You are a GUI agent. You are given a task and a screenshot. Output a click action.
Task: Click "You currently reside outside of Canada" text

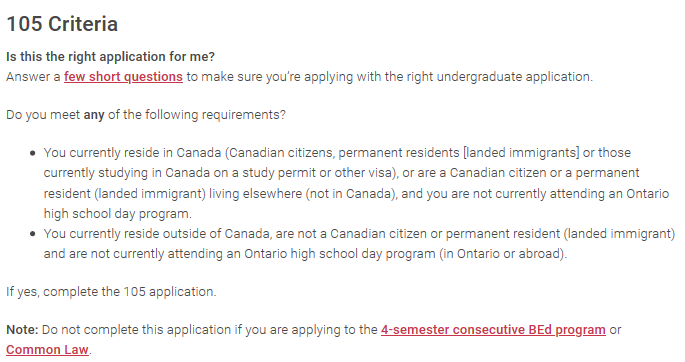157,234
